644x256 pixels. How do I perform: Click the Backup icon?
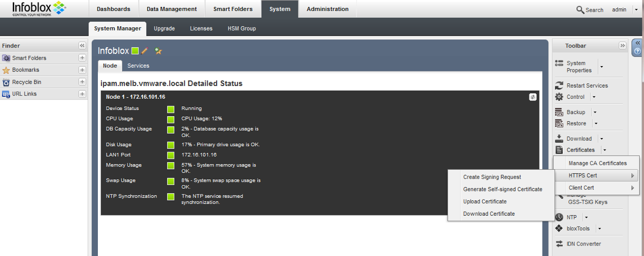click(x=559, y=112)
